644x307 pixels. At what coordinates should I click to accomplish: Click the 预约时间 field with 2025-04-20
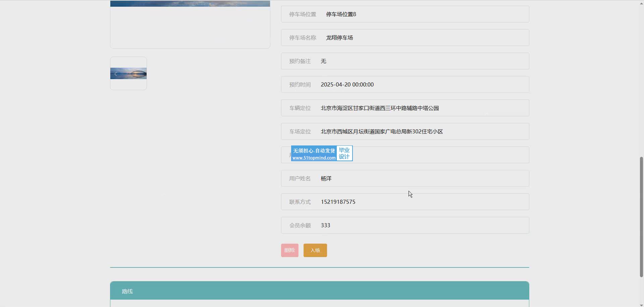(405, 84)
